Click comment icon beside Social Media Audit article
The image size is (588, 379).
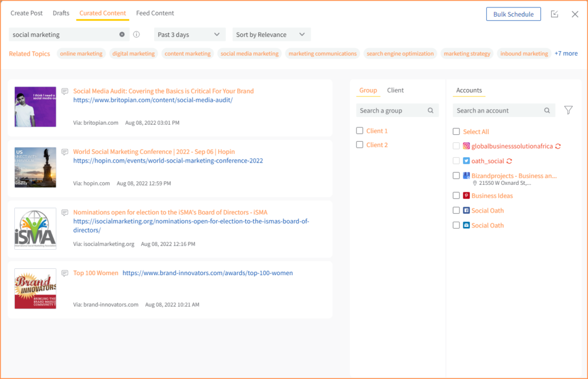point(65,91)
